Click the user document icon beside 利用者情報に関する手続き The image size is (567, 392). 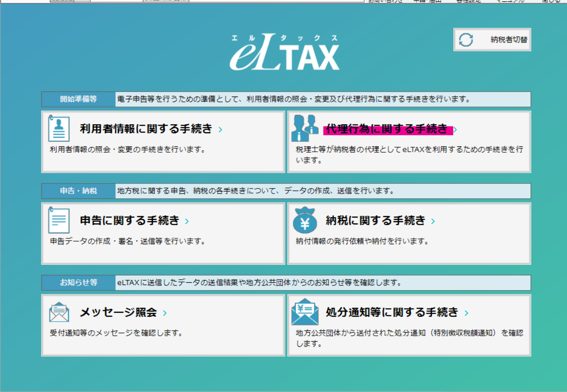[59, 128]
